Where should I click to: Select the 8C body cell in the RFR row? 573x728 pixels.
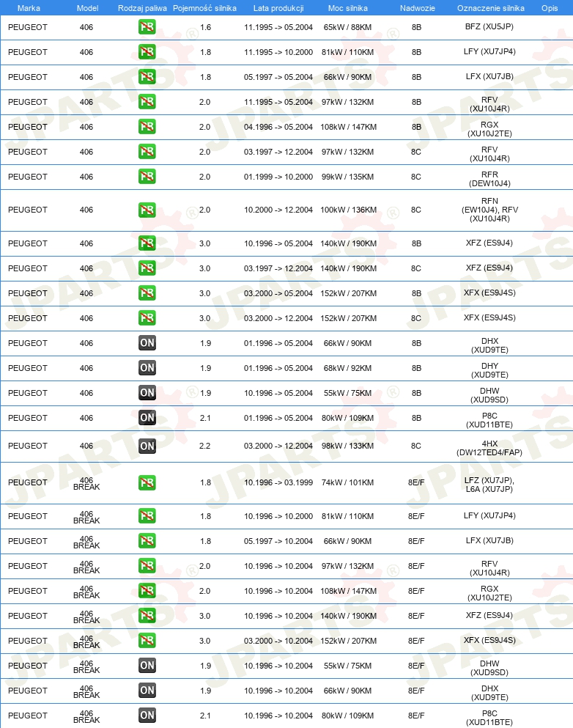pos(416,177)
